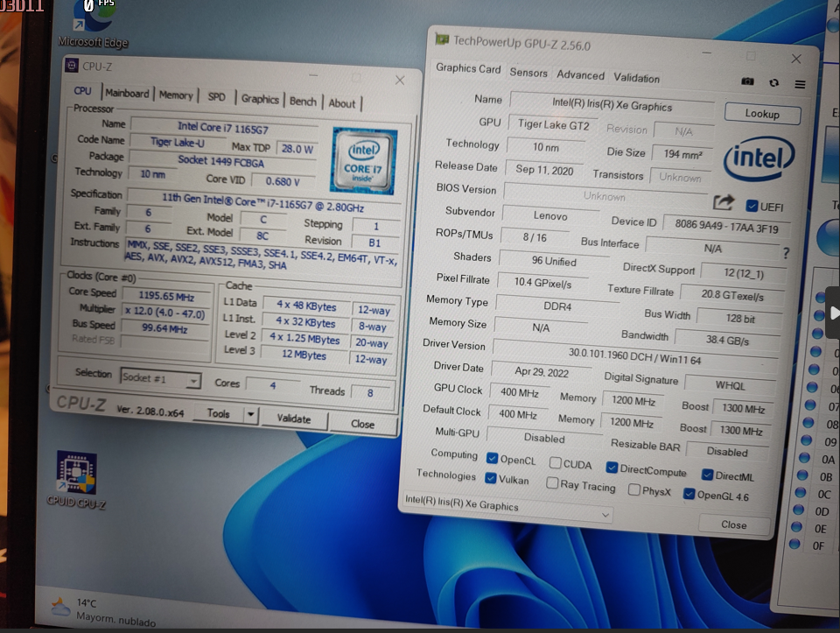840x633 pixels.
Task: Click the Bandwidth 38.4 GB/s value
Action: tap(727, 340)
